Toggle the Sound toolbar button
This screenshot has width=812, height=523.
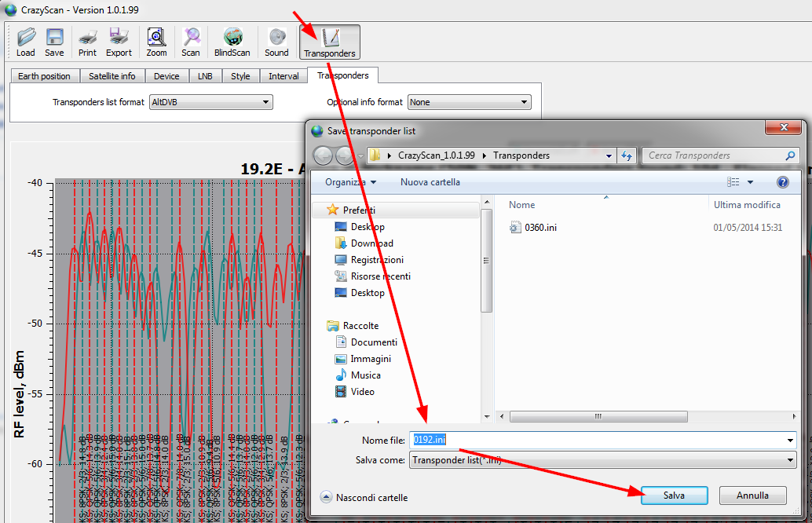pyautogui.click(x=276, y=42)
